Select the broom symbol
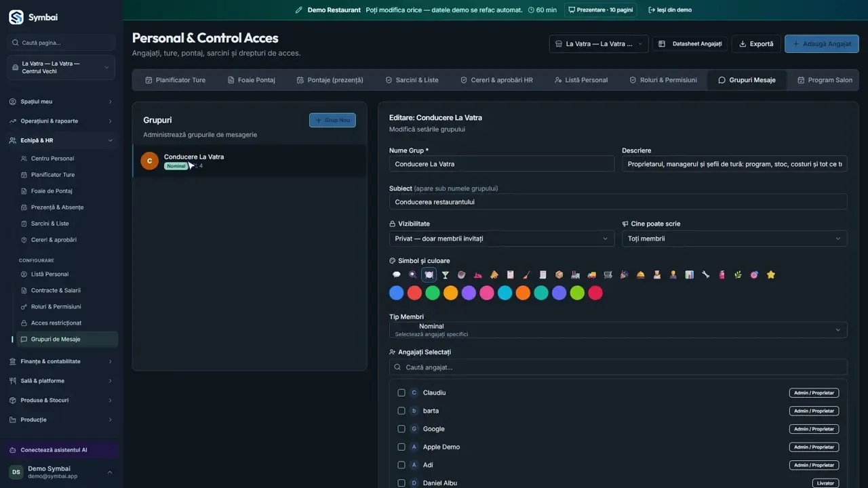 click(526, 274)
